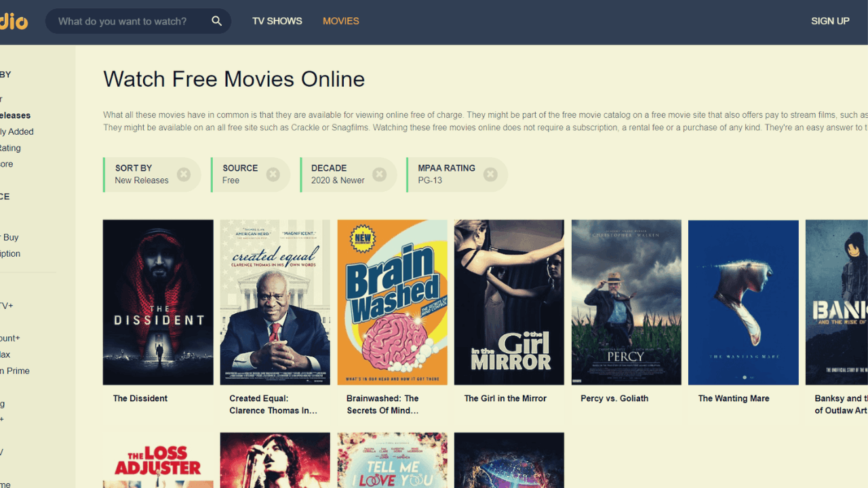Open the TV Shows tab
The height and width of the screenshot is (488, 868).
[x=277, y=21]
